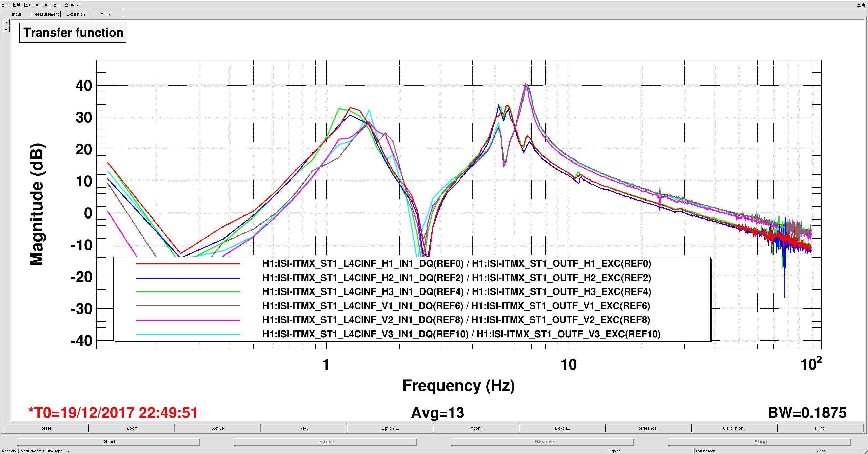Switch to the Input tab
Viewport: 868px width, 454px height.
pos(16,14)
